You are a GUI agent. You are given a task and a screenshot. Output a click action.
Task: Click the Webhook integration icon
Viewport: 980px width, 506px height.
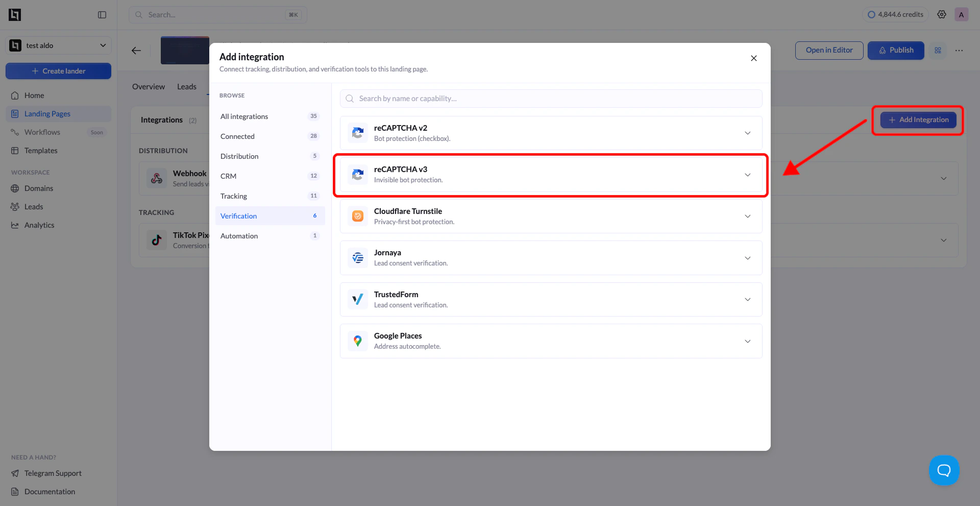click(157, 178)
